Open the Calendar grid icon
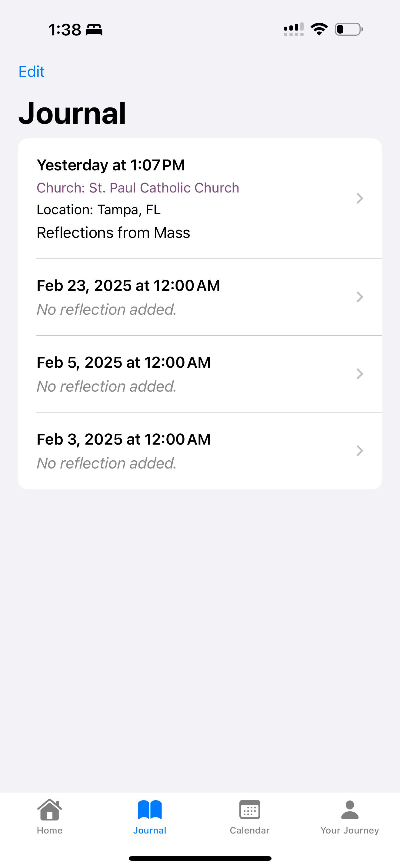 (x=250, y=809)
